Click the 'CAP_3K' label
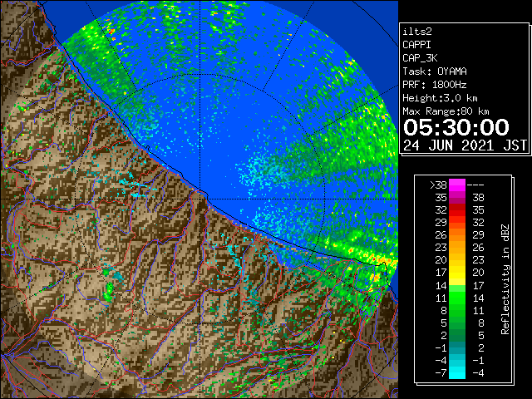This screenshot has height=399, width=532. [420, 58]
